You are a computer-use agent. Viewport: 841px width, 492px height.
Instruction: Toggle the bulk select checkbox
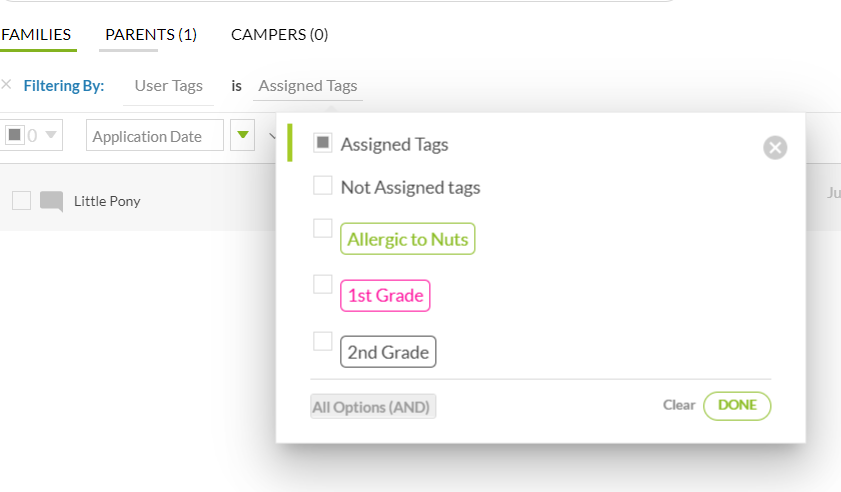coord(14,135)
